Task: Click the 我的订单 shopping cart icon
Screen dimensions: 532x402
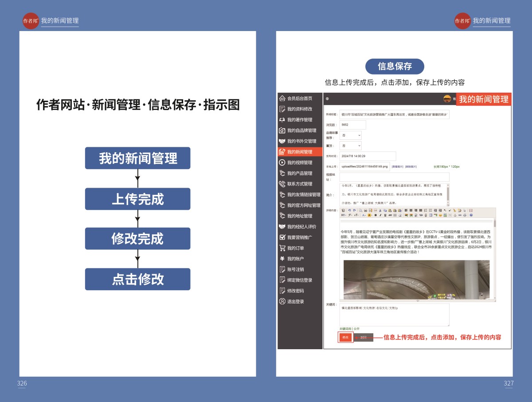Action: tap(282, 248)
